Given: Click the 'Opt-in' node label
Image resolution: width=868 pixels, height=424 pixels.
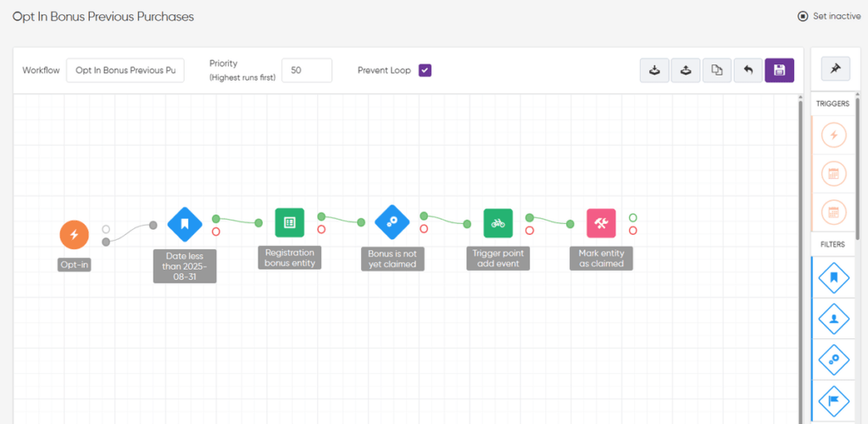Looking at the screenshot, I should [75, 265].
